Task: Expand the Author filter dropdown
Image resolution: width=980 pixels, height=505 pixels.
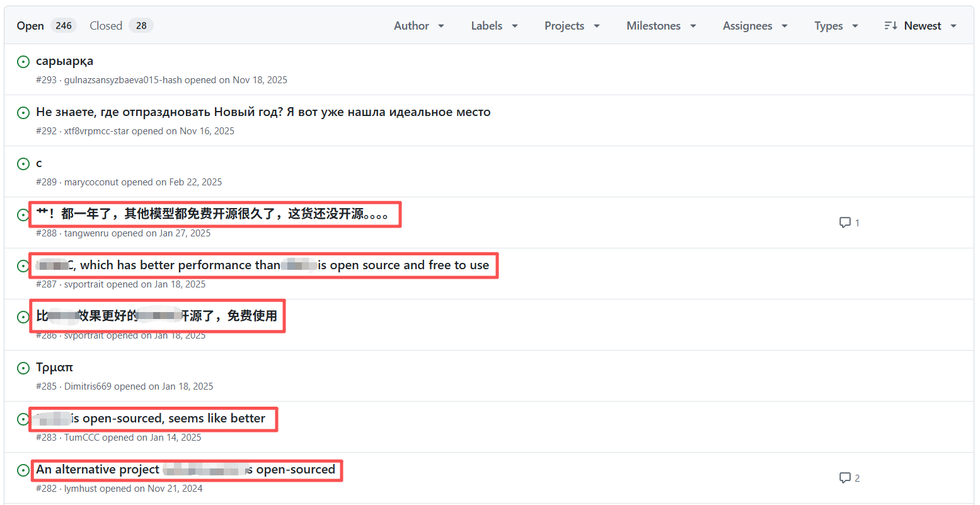Action: pyautogui.click(x=419, y=26)
